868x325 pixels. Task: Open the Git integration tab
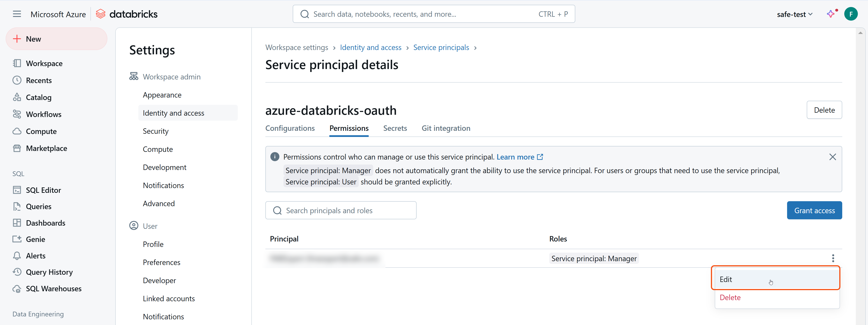click(446, 128)
